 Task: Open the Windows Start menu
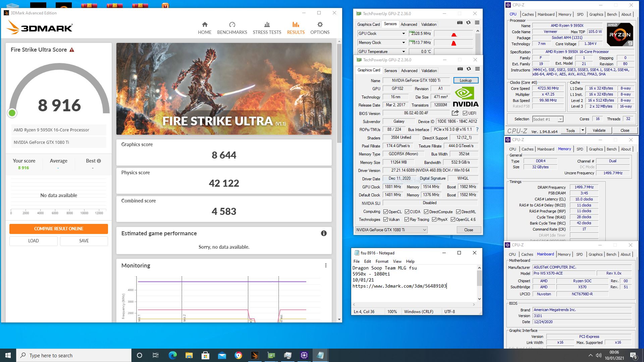[x=8, y=355]
